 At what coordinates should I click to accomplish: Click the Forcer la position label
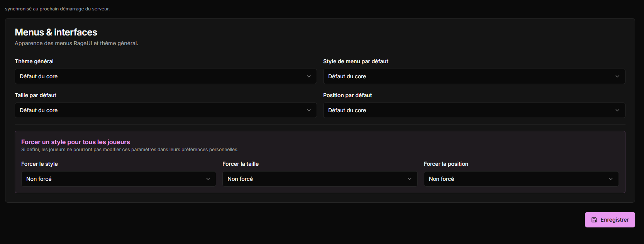click(446, 164)
